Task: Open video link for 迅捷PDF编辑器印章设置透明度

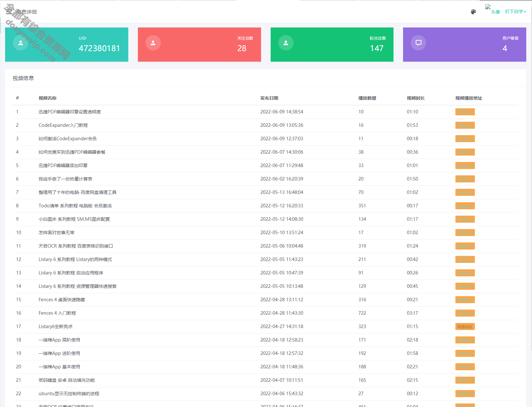Action: (465, 112)
